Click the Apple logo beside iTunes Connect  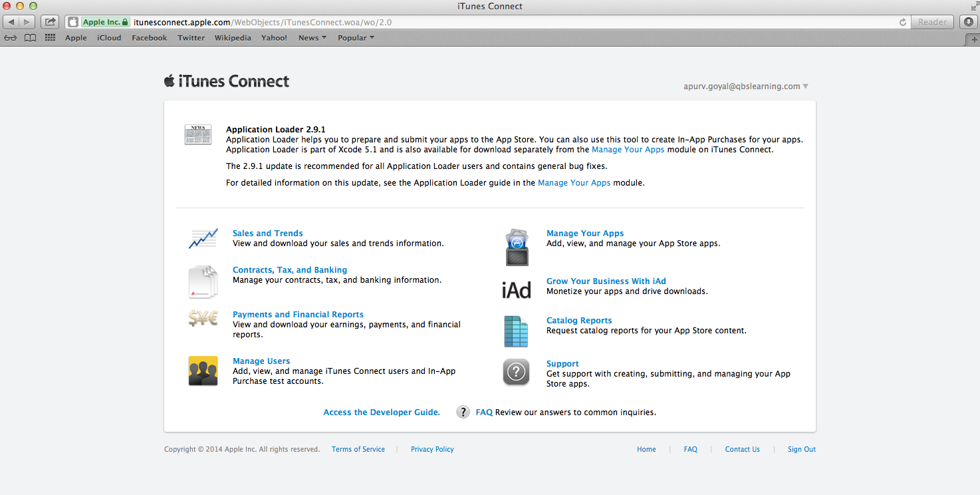point(170,81)
